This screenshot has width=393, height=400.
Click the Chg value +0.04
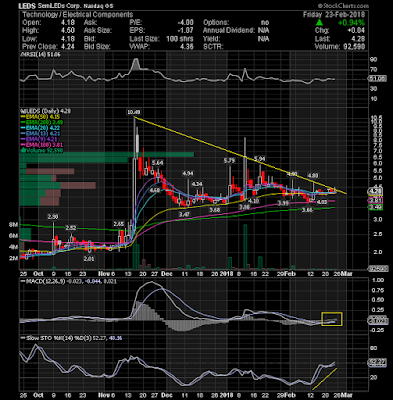click(356, 31)
